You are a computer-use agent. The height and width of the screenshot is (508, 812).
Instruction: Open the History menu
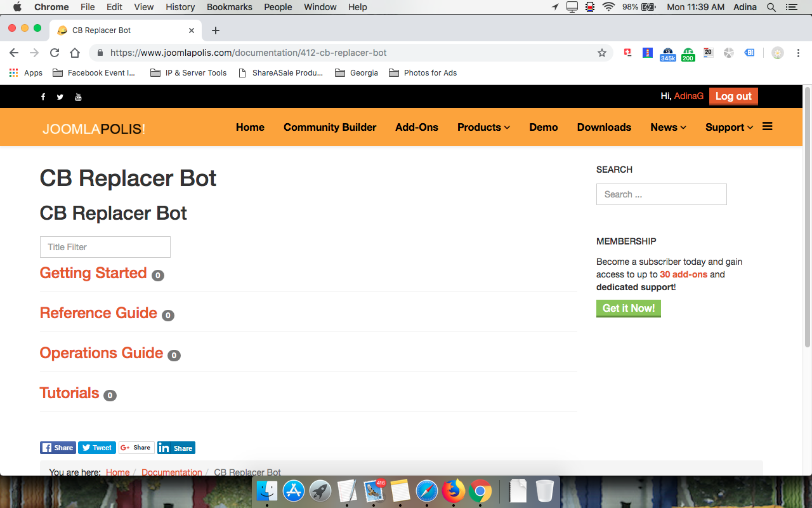click(x=180, y=7)
